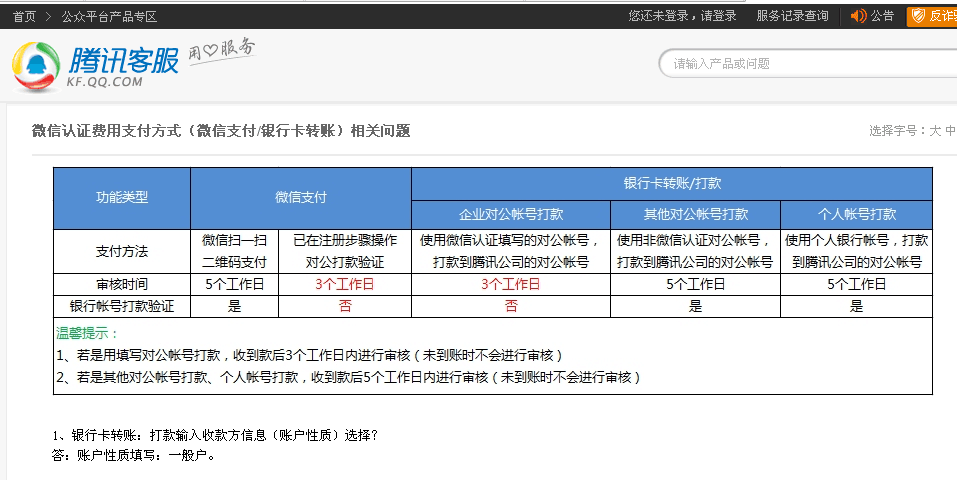
Task: Click the 腾讯客服 brand text
Action: point(123,60)
